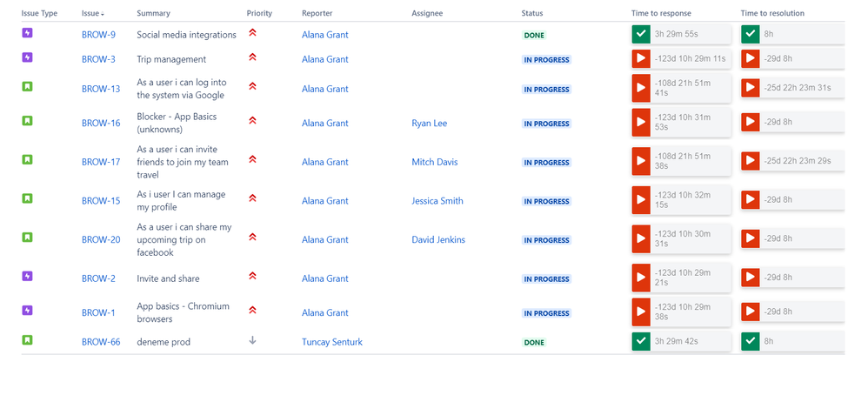The width and height of the screenshot is (868, 409).
Task: Click Alana Grant in the BROW-9 row
Action: click(325, 35)
